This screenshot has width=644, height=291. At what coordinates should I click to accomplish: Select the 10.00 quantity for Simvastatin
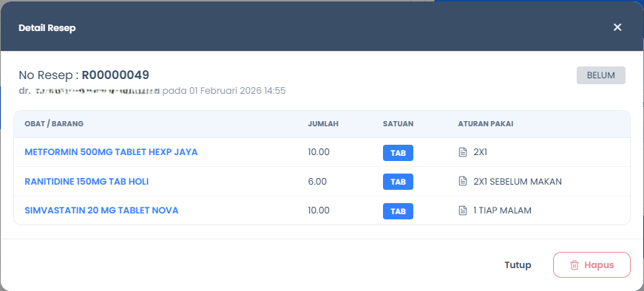[319, 210]
